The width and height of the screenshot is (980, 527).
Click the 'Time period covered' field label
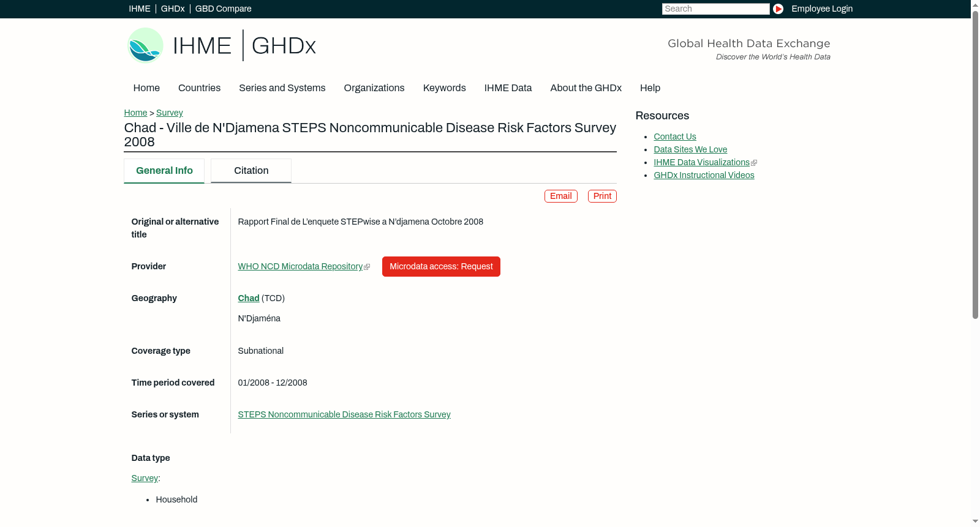point(173,383)
